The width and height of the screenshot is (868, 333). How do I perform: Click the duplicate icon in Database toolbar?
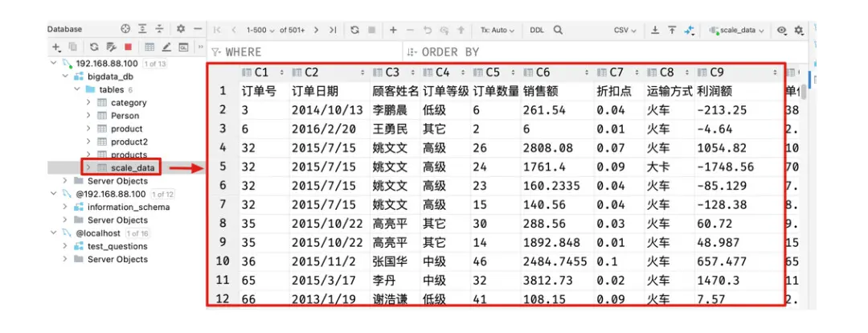pos(72,47)
